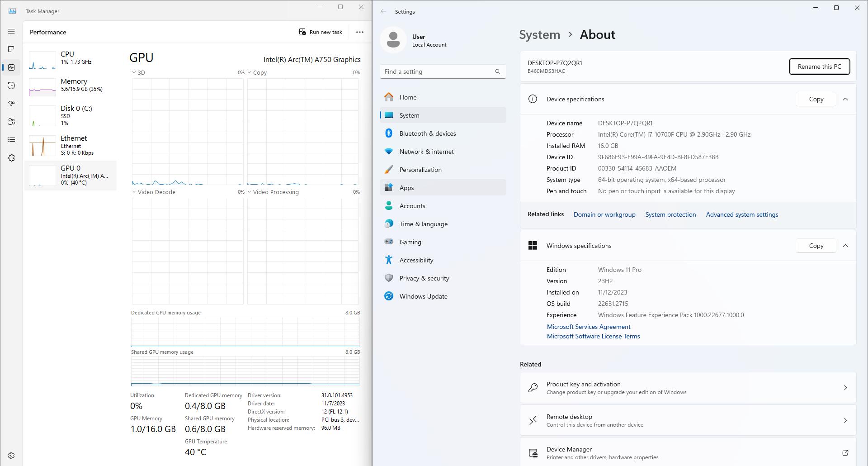Open Privacy & security settings
This screenshot has height=466, width=868.
pos(443,278)
